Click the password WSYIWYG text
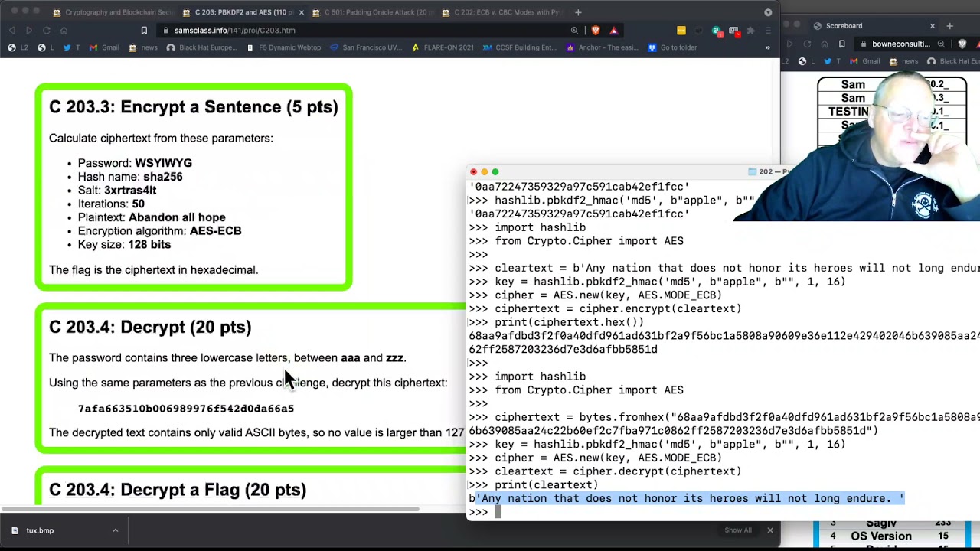 tap(163, 163)
